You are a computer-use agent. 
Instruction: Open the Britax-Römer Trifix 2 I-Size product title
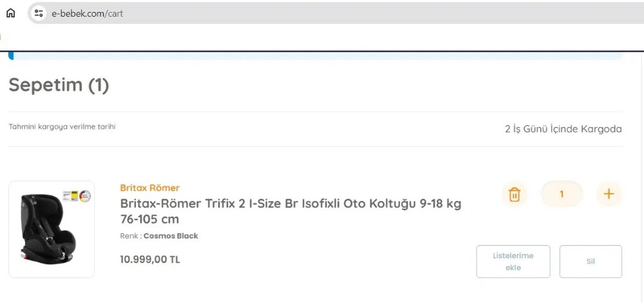pyautogui.click(x=291, y=211)
